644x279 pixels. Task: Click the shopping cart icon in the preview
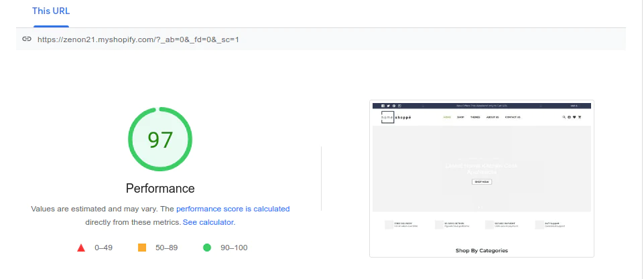580,117
